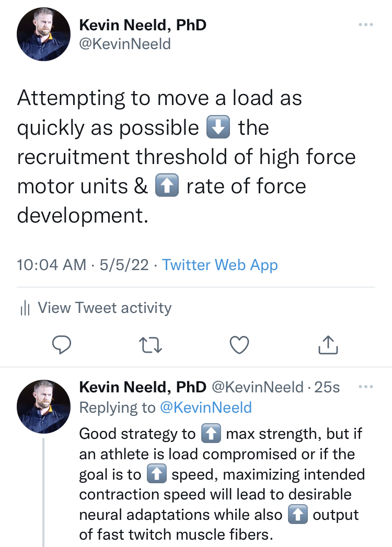Screen dimensions: 392x547
Task: Expand the reply tweet options dropdown
Action: [366, 386]
